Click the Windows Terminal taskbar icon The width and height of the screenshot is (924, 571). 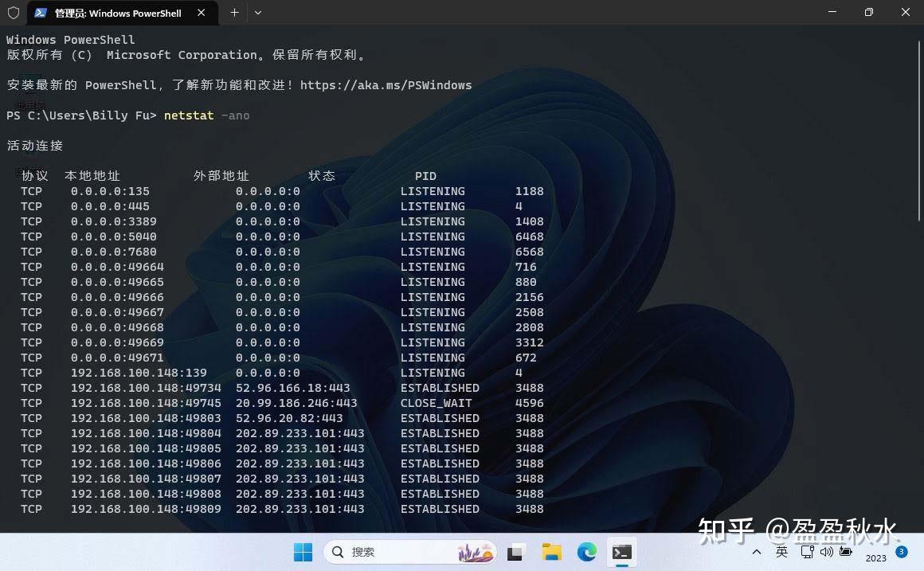tap(621, 551)
